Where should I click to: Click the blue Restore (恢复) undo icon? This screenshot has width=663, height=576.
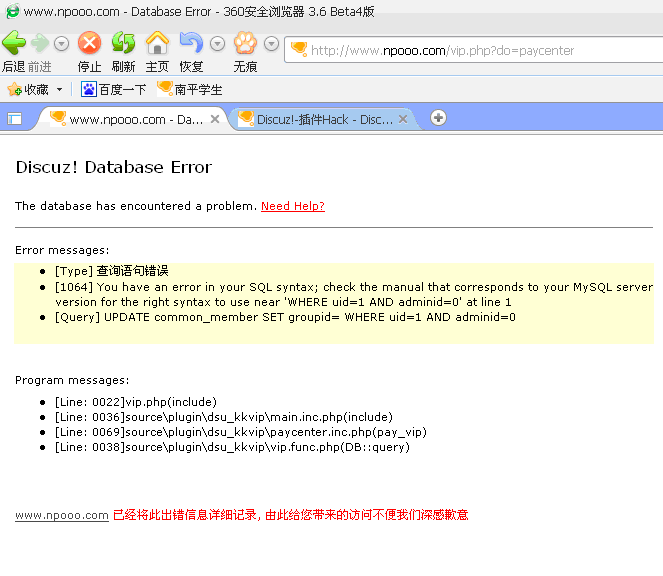[x=191, y=43]
